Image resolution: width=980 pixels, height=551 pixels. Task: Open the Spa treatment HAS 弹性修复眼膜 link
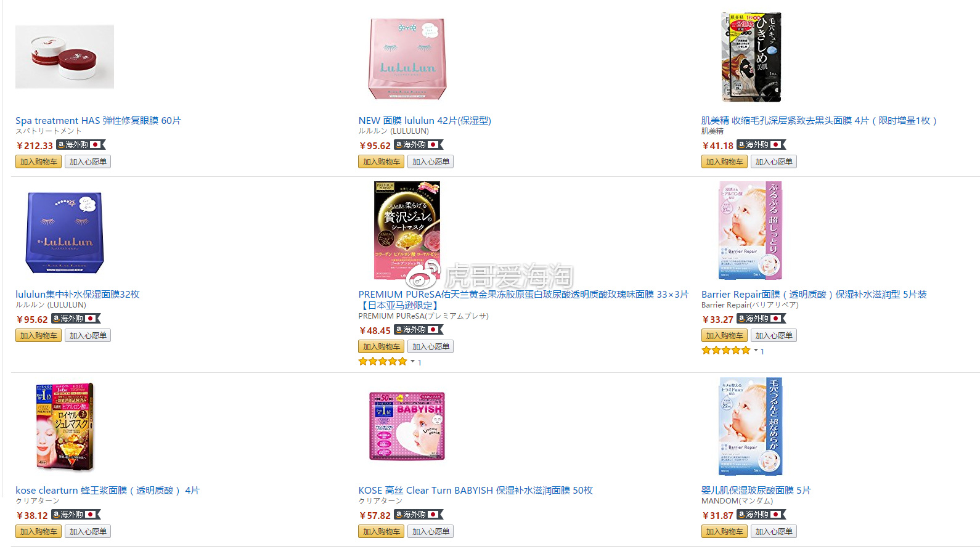(98, 121)
